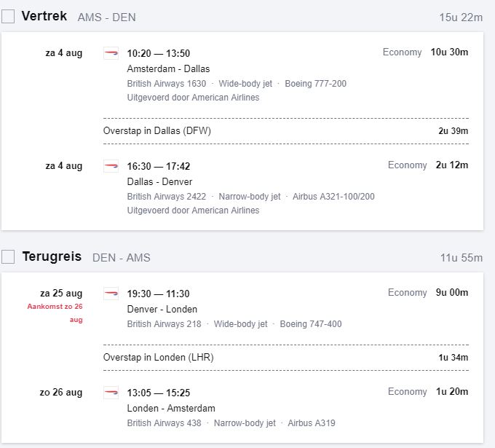
Task: Tick the Vertrek checkbox
Action: [x=8, y=17]
